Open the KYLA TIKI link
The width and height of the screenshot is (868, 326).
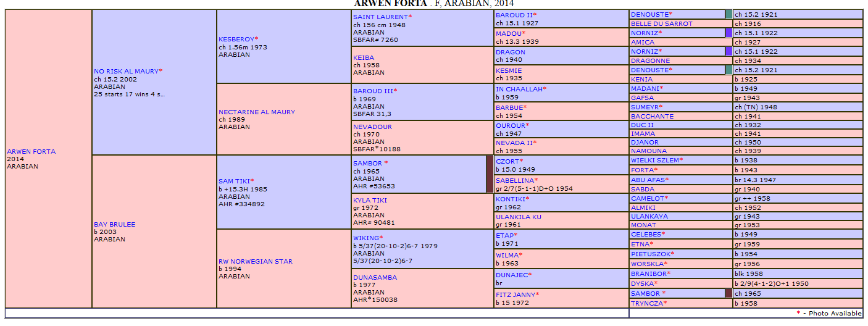click(370, 200)
